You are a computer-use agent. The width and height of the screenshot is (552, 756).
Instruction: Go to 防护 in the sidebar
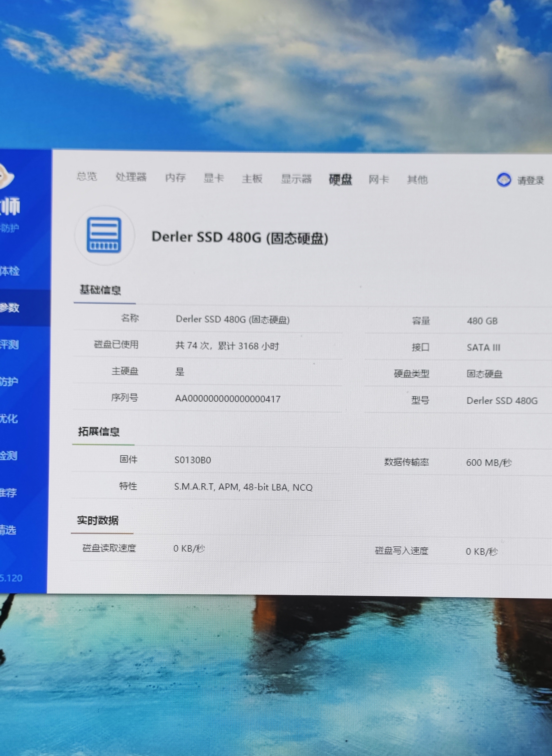(x=9, y=381)
